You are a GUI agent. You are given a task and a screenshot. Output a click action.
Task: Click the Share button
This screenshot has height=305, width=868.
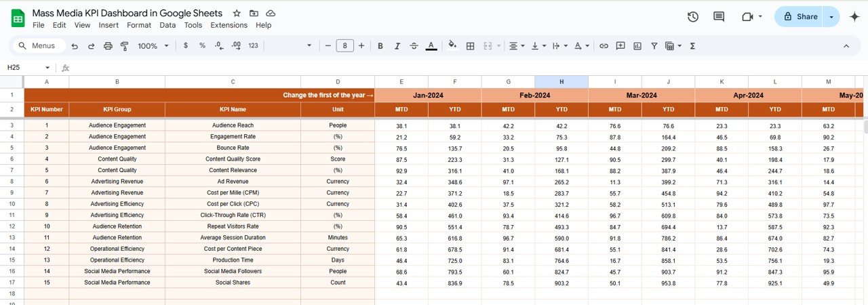800,17
